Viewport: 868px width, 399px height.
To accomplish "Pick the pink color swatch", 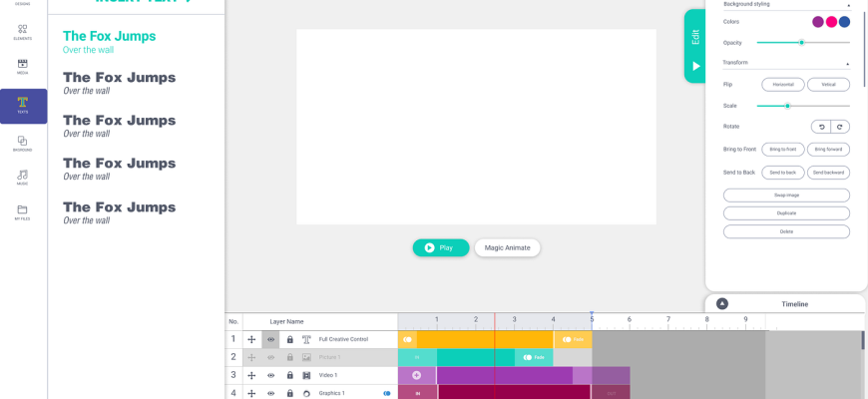I will click(831, 22).
